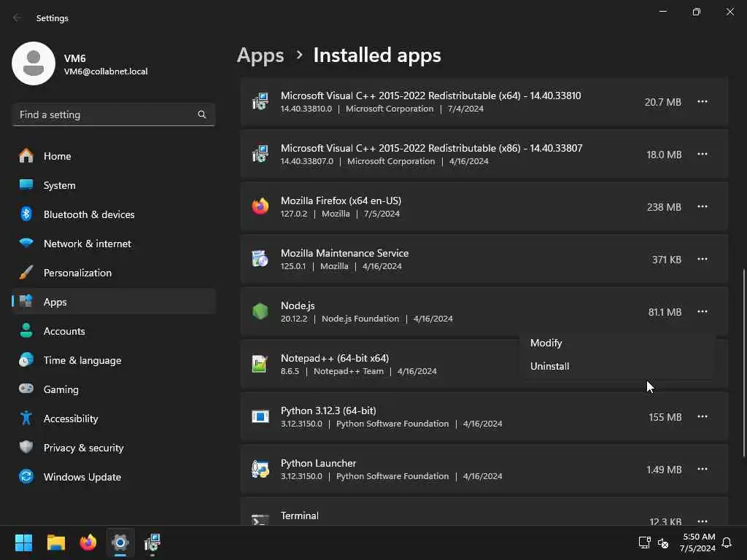Click the Node.js green hexagon icon
Screen dimensions: 747x560
tap(260, 312)
